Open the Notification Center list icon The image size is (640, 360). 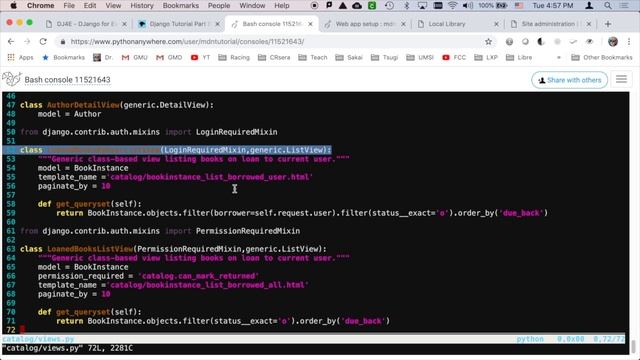(x=624, y=6)
